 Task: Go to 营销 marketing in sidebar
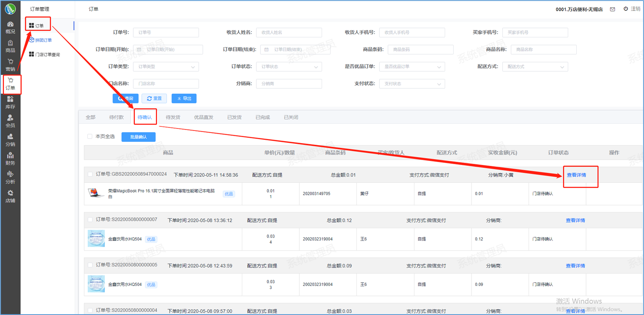(10, 65)
